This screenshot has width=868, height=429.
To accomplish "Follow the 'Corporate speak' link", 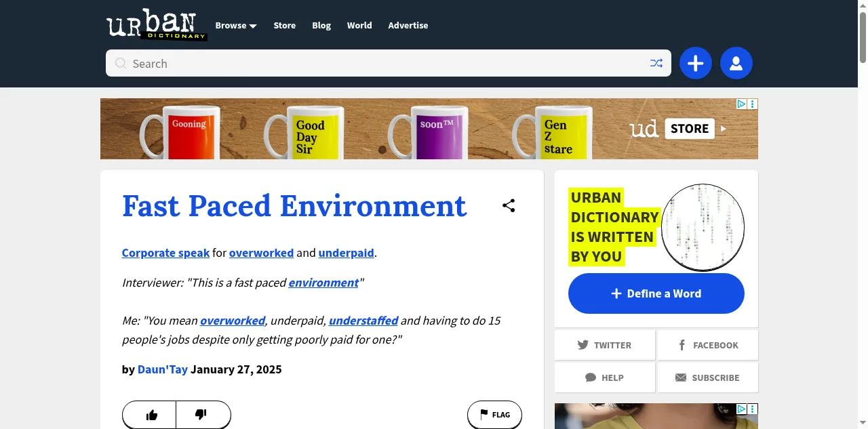I will 165,253.
